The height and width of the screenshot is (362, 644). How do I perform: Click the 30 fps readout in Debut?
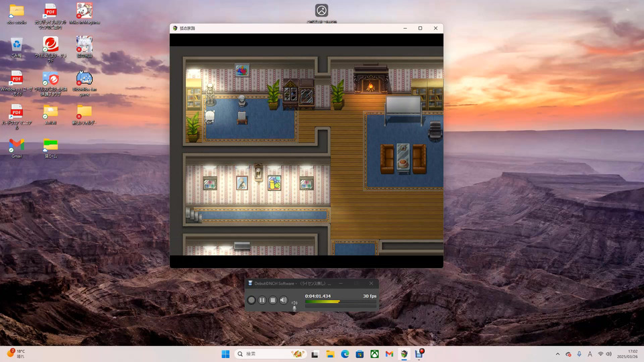pos(370,296)
